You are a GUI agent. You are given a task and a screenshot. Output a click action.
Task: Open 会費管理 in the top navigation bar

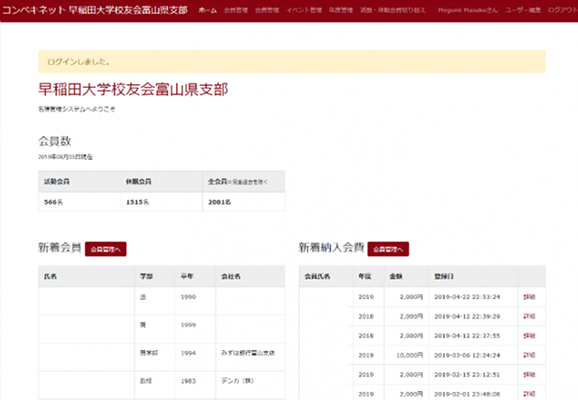tap(267, 10)
